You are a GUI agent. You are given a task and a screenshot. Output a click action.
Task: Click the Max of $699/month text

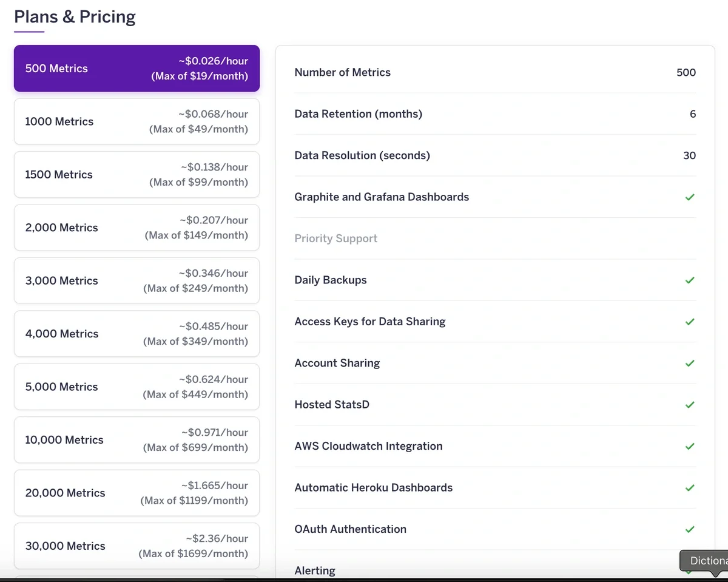click(196, 448)
